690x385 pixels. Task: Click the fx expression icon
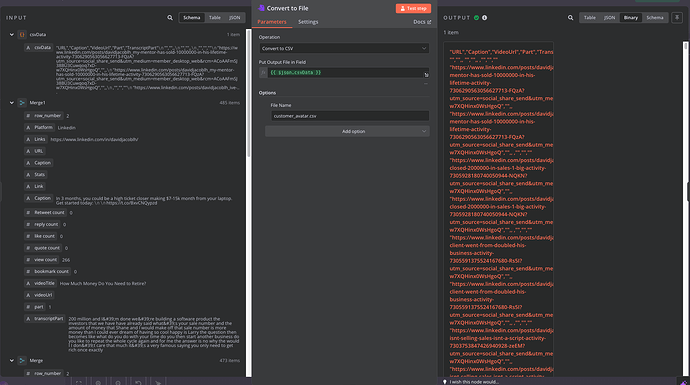pyautogui.click(x=263, y=73)
